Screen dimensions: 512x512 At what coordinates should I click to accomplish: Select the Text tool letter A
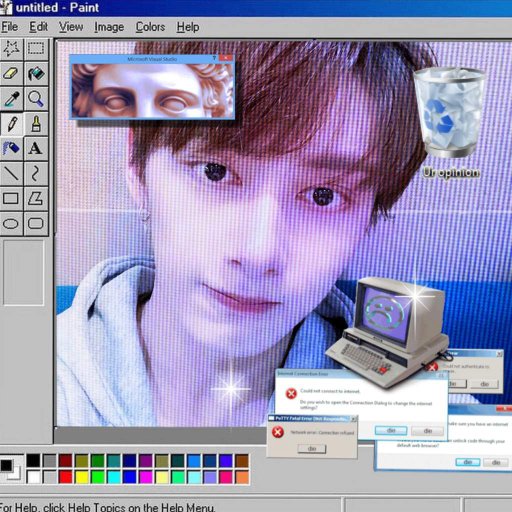click(x=36, y=149)
